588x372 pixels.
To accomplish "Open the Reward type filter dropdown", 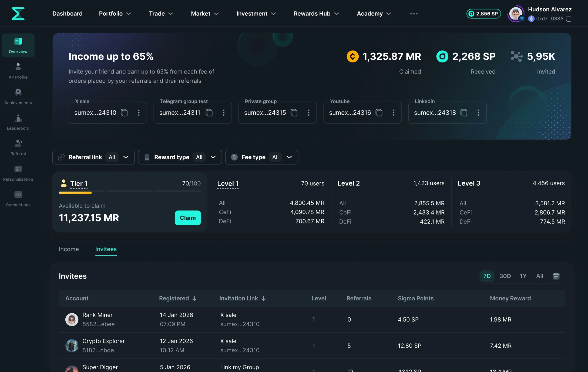I will click(x=213, y=157).
